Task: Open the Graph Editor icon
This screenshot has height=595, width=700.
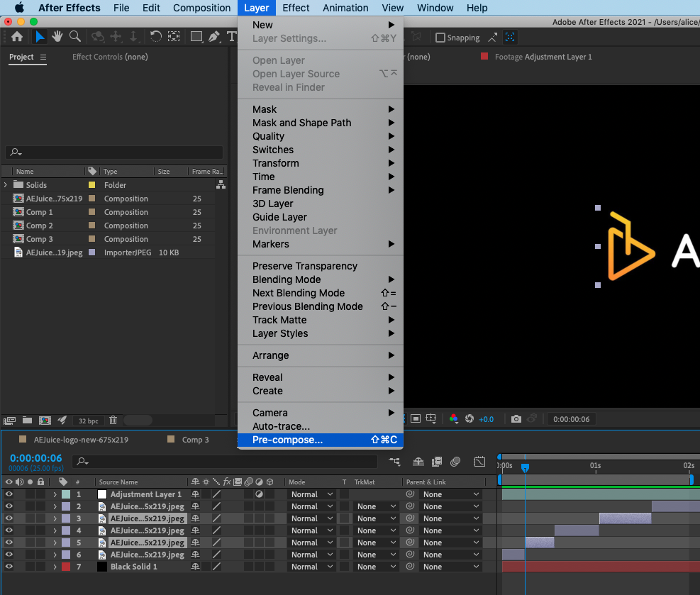Action: 479,462
